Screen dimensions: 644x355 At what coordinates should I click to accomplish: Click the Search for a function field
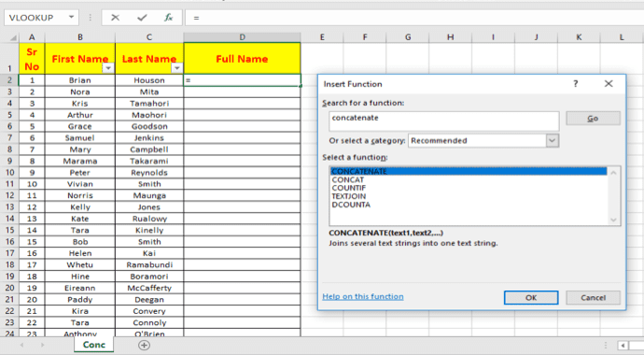tap(444, 121)
